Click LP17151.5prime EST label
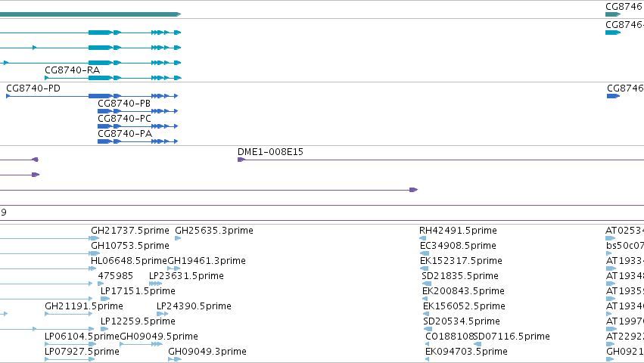The height and width of the screenshot is (363, 644). click(x=138, y=291)
